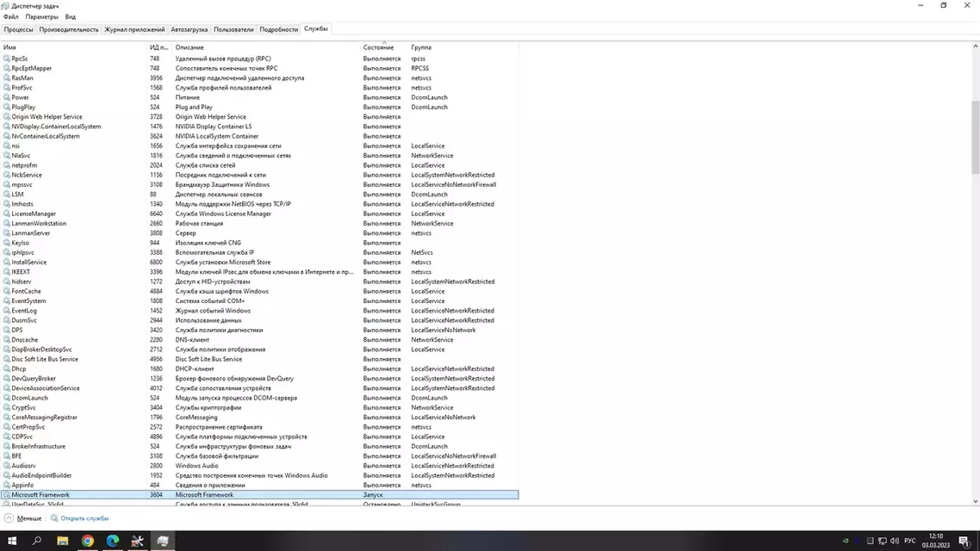Screen dimensions: 980x551
Task: Click the description DNS-клиент
Action: coord(193,340)
